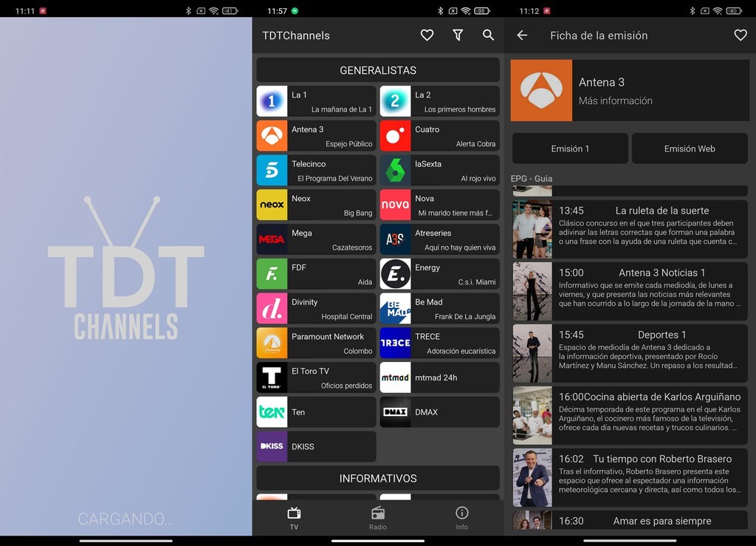Open search in TDTChannels top bar

pos(488,35)
